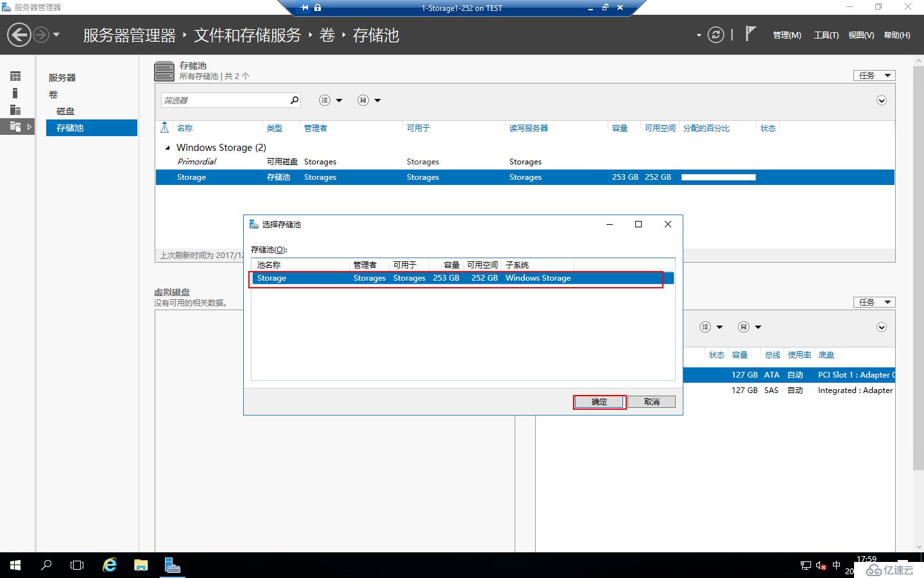The image size is (924, 578).
Task: Click 子系统 column header in the dialog
Action: (x=517, y=265)
